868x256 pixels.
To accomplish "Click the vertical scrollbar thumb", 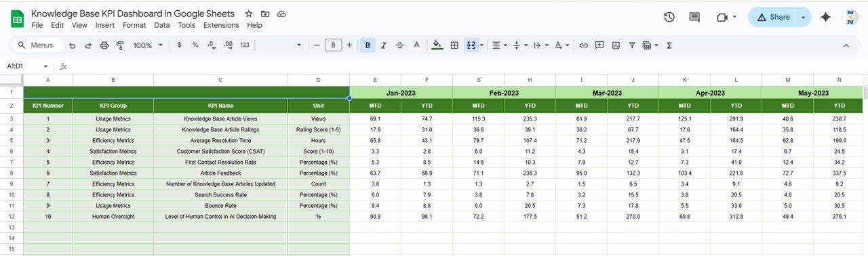I will click(865, 93).
